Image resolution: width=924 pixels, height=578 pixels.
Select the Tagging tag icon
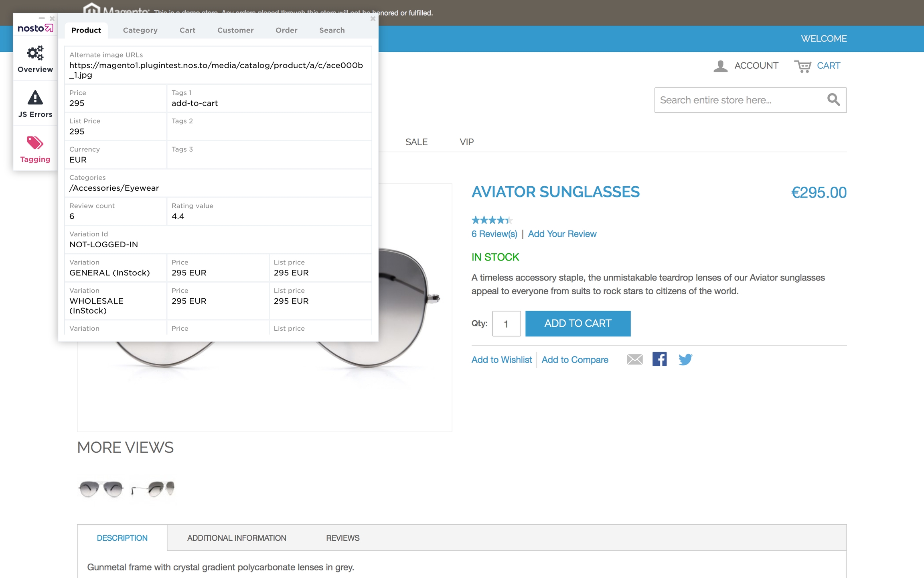point(35,143)
